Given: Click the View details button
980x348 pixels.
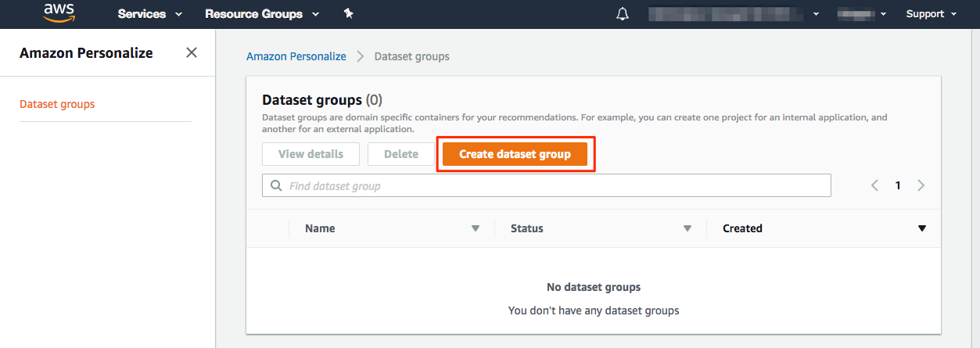Looking at the screenshot, I should [311, 154].
